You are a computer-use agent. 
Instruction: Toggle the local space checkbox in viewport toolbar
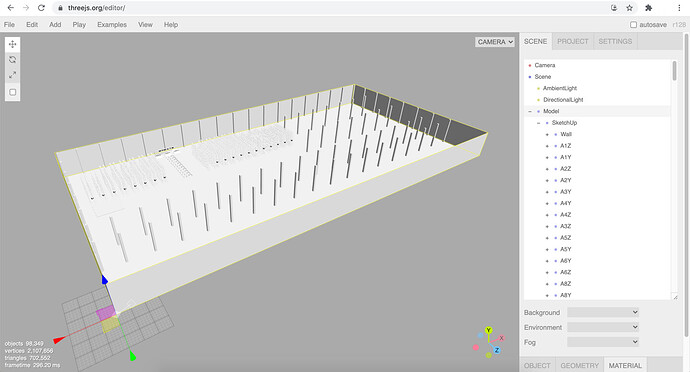click(12, 92)
